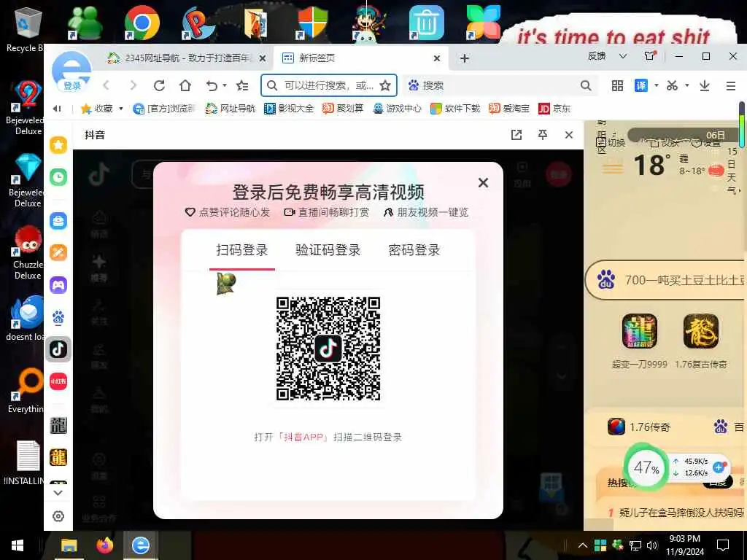Close the 抖音 side panel
Image resolution: width=747 pixels, height=560 pixels.
click(x=569, y=135)
